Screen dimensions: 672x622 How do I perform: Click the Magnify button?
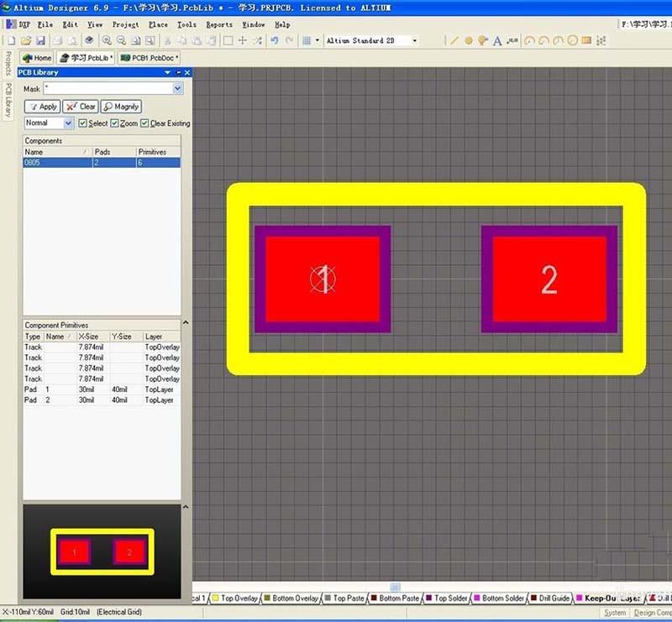[121, 107]
